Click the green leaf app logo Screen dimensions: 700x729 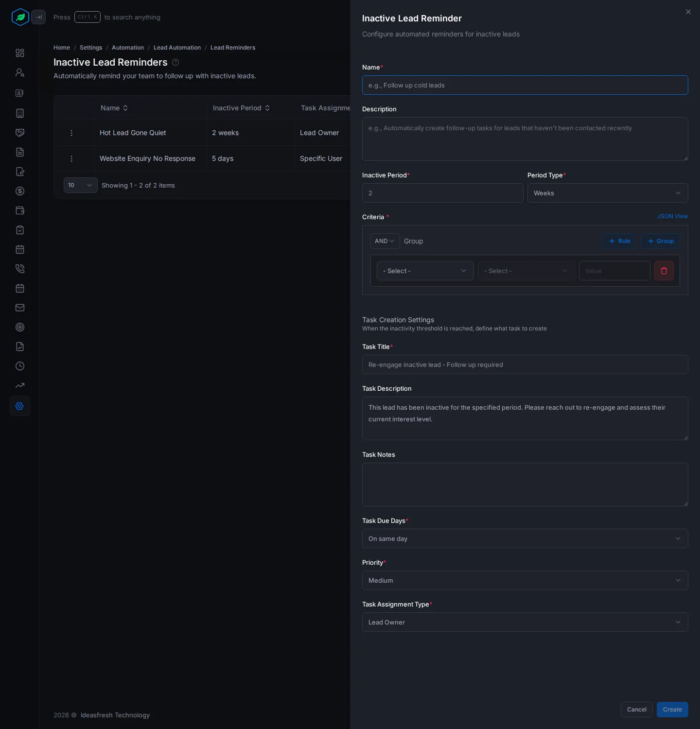20,17
